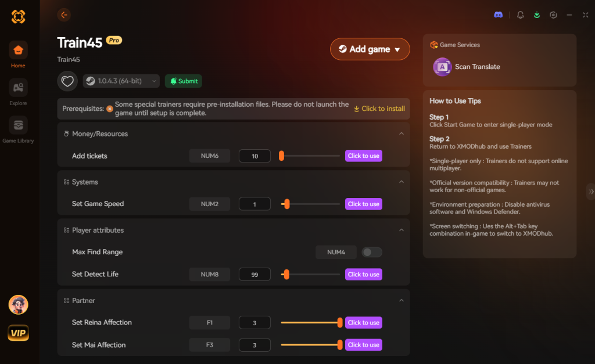Open notifications bell
The width and height of the screenshot is (595, 364).
520,15
